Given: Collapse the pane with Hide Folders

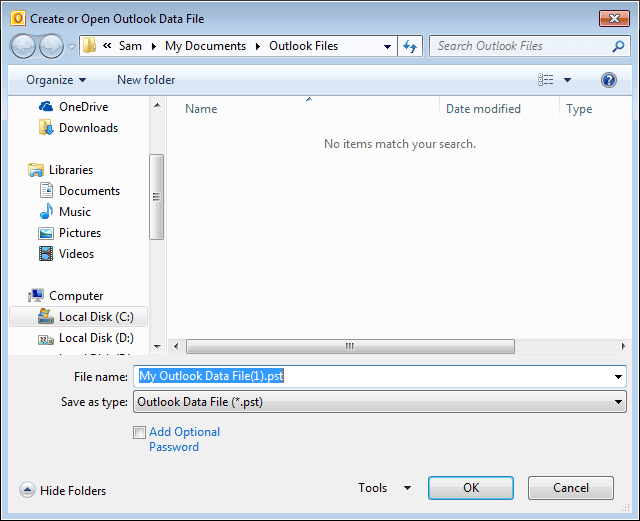Looking at the screenshot, I should click(73, 491).
